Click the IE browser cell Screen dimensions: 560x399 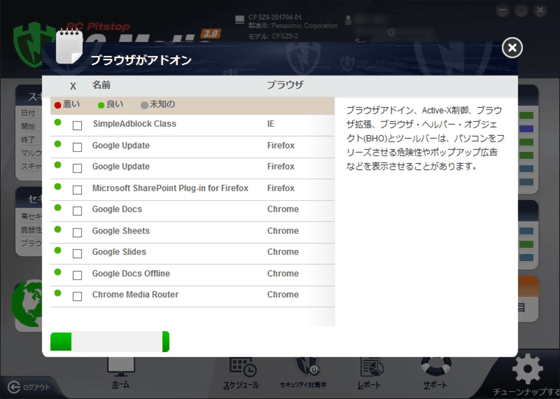[270, 124]
